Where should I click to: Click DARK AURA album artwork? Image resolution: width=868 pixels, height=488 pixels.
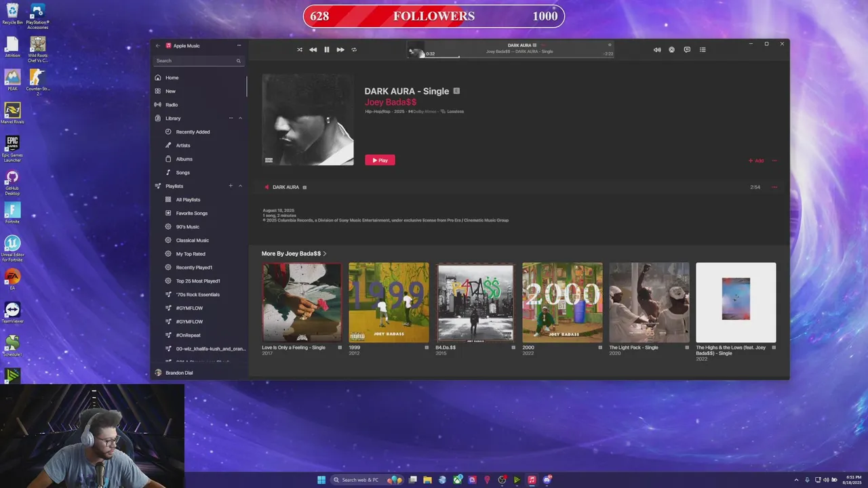click(308, 119)
